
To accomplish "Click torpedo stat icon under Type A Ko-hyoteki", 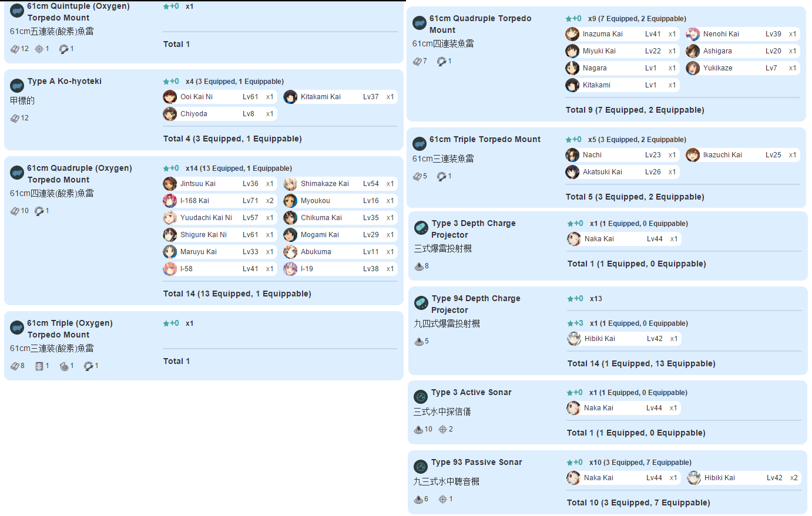I will (x=15, y=118).
